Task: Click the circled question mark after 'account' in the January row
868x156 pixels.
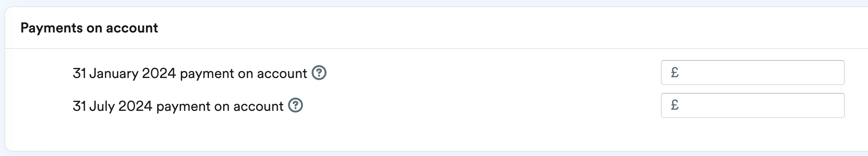Action: click(319, 73)
